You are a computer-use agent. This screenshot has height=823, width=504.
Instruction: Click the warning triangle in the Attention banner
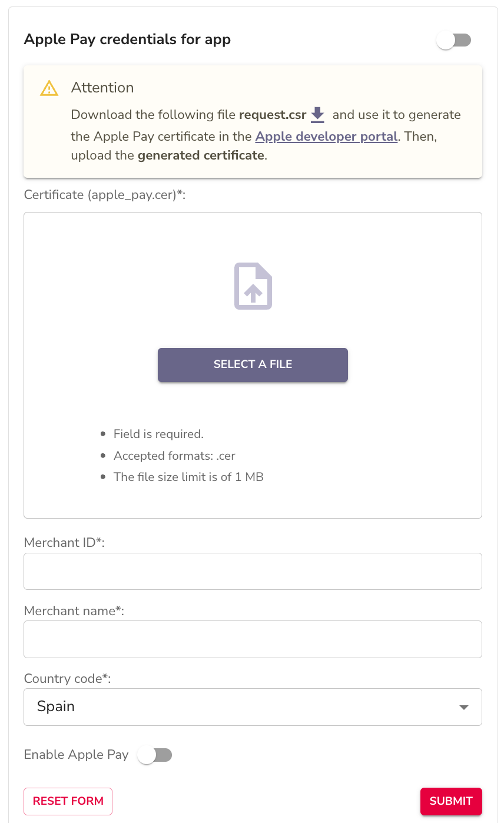[49, 88]
